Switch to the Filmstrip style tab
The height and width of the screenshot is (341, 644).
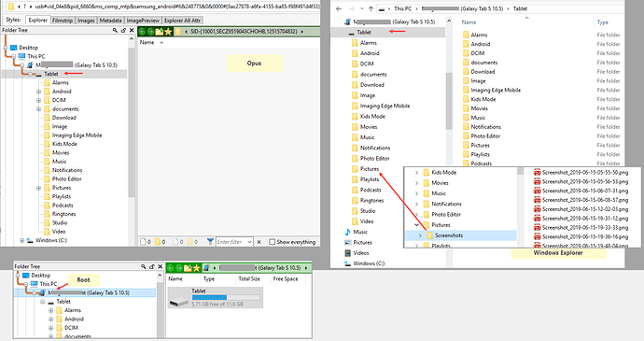click(63, 21)
